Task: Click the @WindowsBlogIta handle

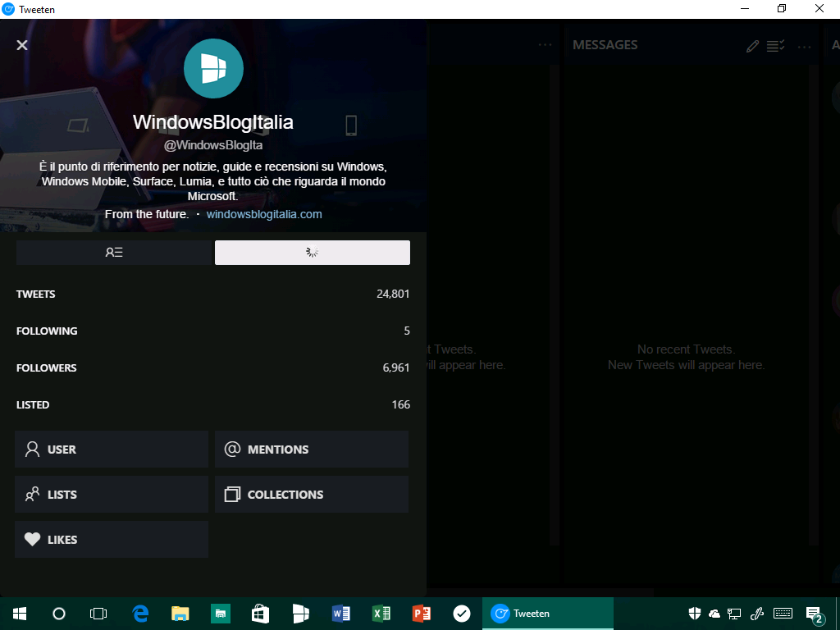Action: click(x=213, y=145)
